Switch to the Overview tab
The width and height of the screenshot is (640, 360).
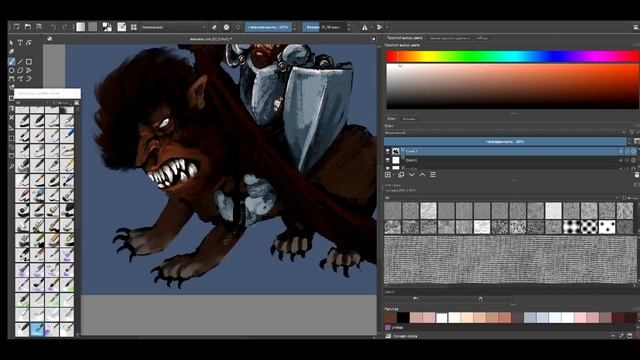[x=482, y=38]
